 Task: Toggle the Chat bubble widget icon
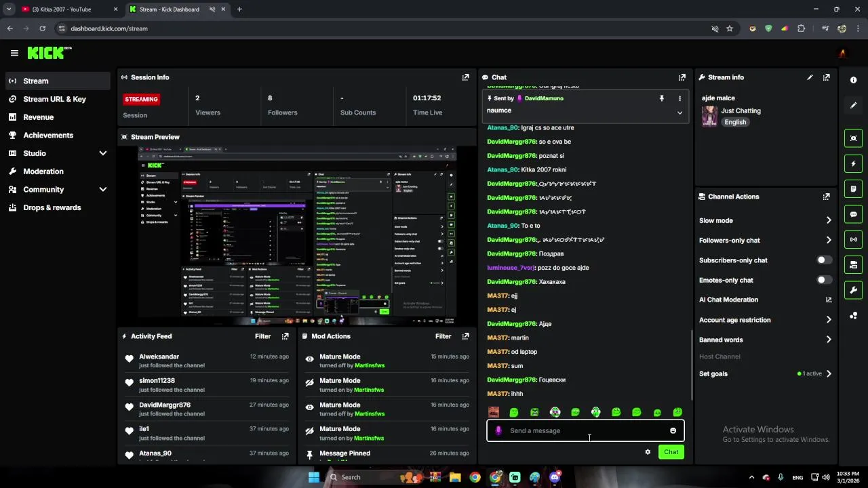tap(853, 214)
